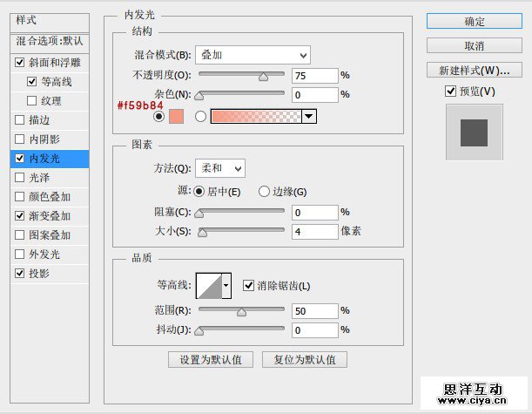Open 斜面和浮雕 style settings
Image resolution: width=532 pixels, height=414 pixels.
click(x=55, y=62)
